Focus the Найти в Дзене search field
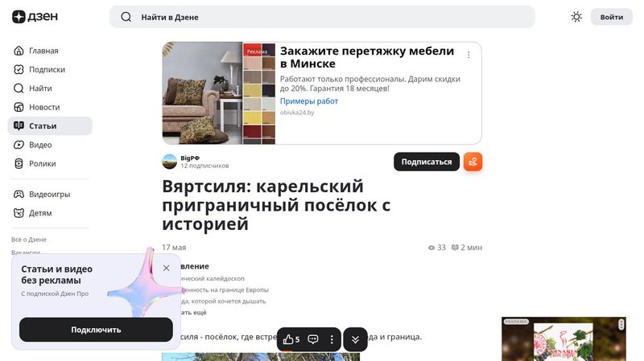The image size is (644, 361). [322, 17]
